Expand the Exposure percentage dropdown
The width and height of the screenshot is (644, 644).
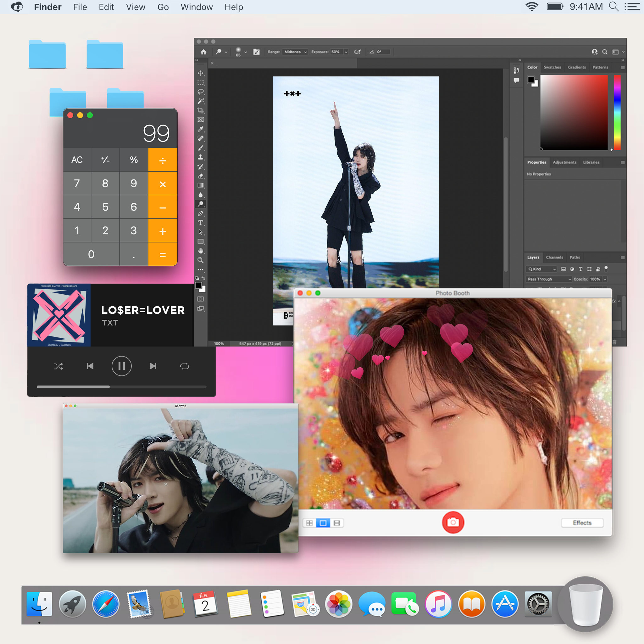point(346,52)
